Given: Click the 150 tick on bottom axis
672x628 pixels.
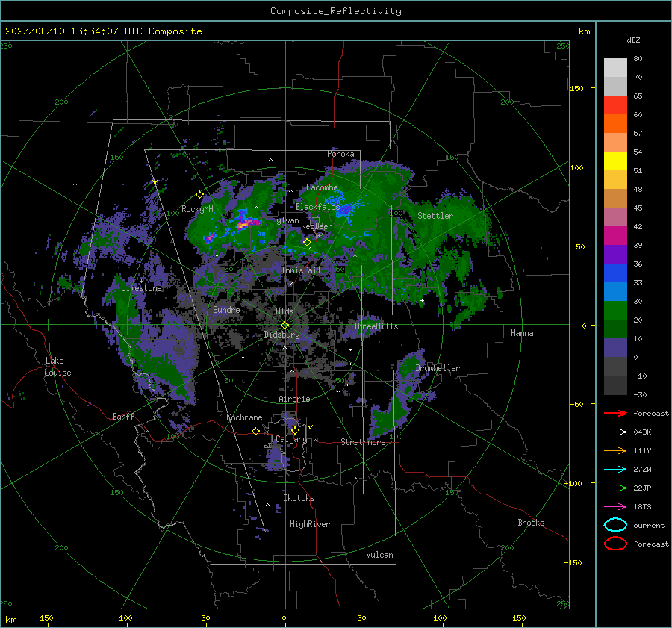Looking at the screenshot, I should (x=519, y=618).
